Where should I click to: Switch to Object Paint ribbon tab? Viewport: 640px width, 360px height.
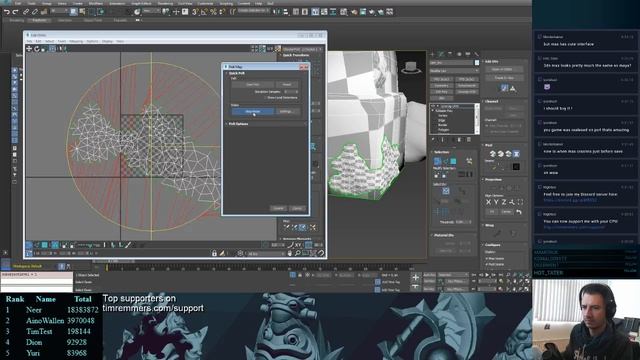[93, 20]
